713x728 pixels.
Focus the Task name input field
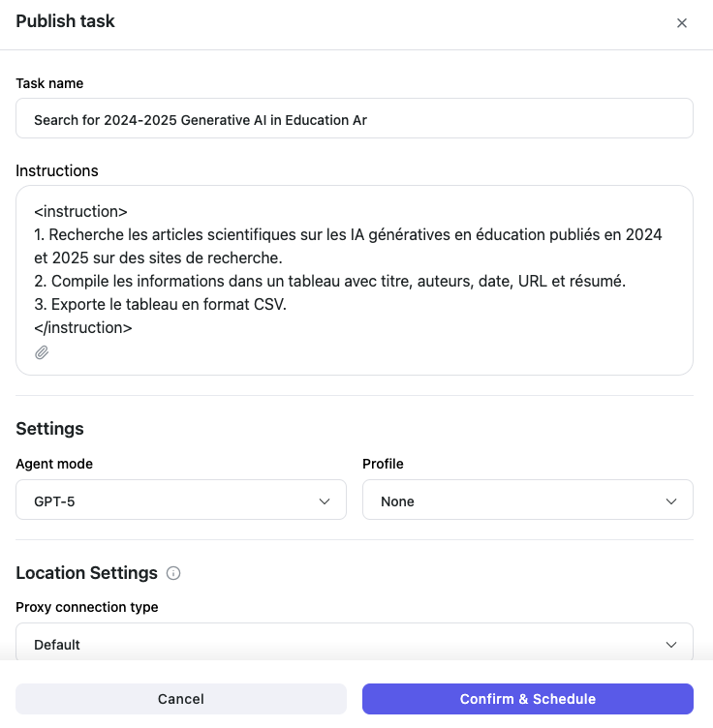click(354, 120)
